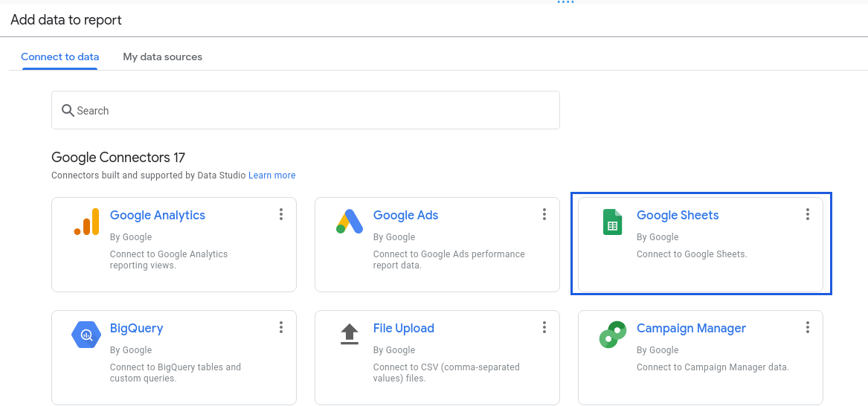Viewport: 868px width, 406px height.
Task: Open File Upload more options menu
Action: pos(544,327)
